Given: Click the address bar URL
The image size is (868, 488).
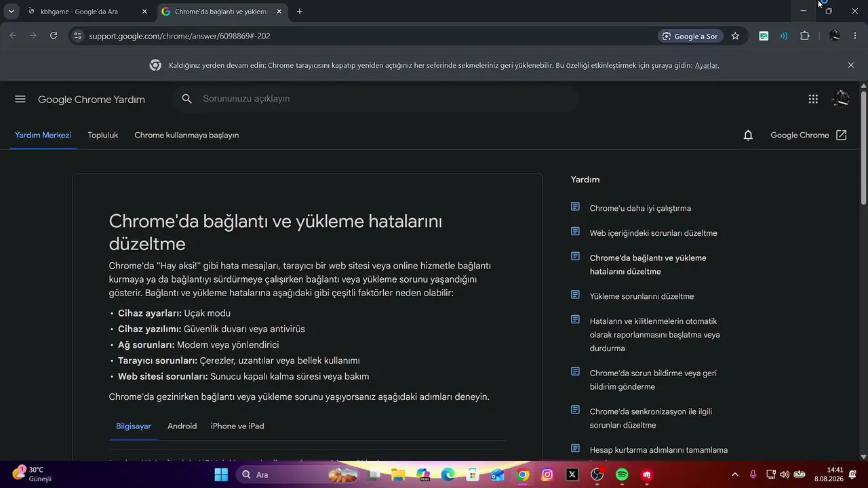Looking at the screenshot, I should click(180, 36).
